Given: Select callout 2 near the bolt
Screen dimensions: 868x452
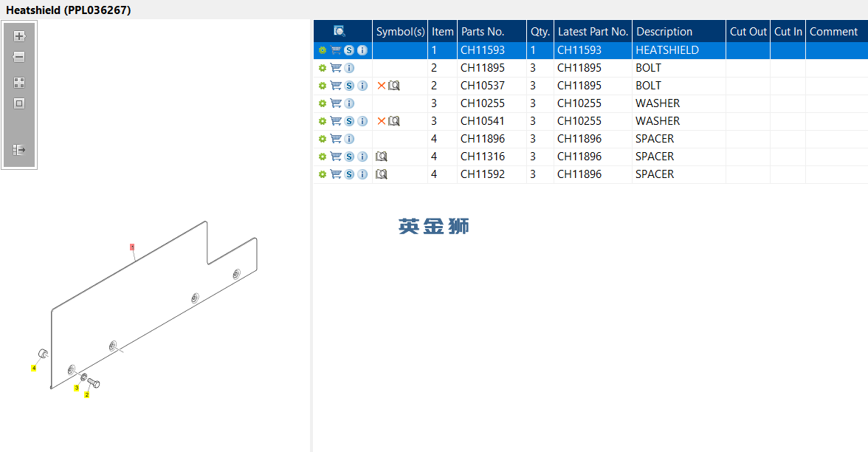Looking at the screenshot, I should tap(87, 394).
